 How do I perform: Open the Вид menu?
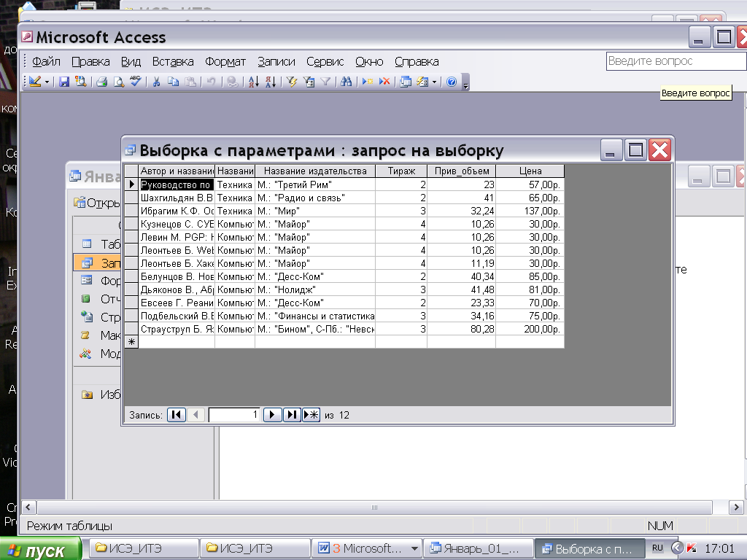tap(131, 62)
